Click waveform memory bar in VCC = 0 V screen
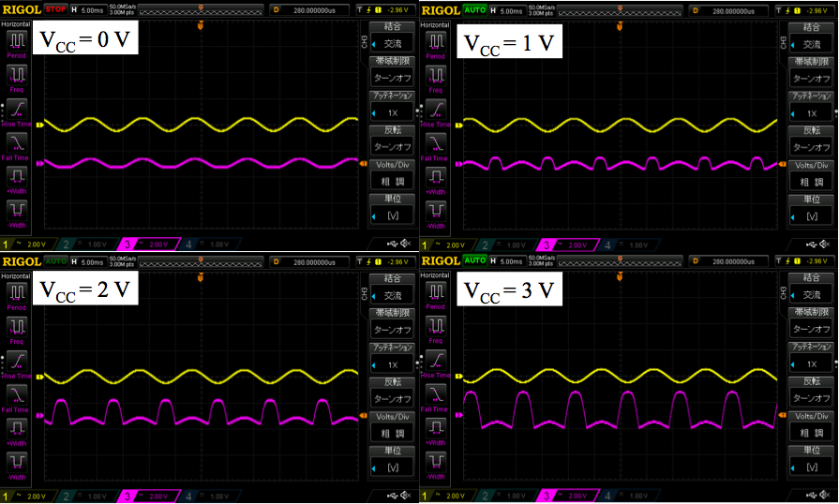839x504 pixels. [x=201, y=9]
